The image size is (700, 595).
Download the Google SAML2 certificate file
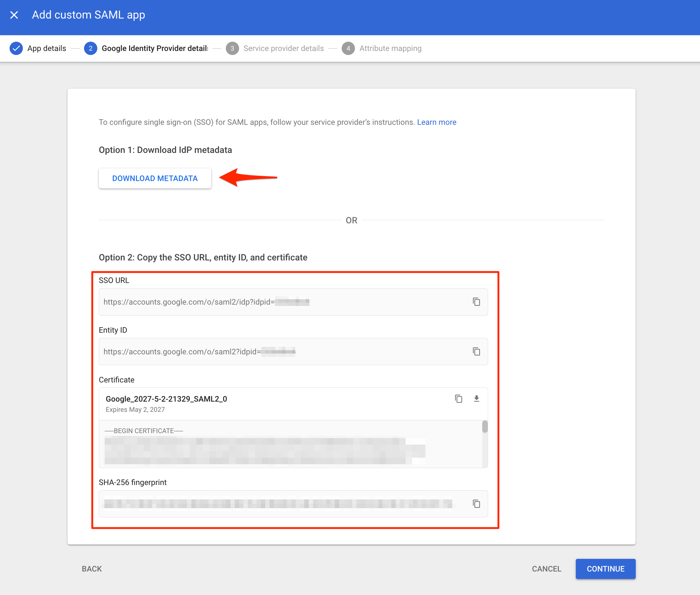pyautogui.click(x=476, y=399)
